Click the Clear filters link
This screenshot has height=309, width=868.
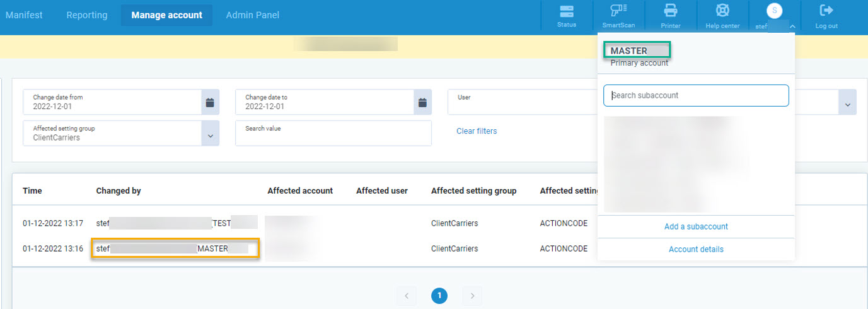tap(477, 131)
